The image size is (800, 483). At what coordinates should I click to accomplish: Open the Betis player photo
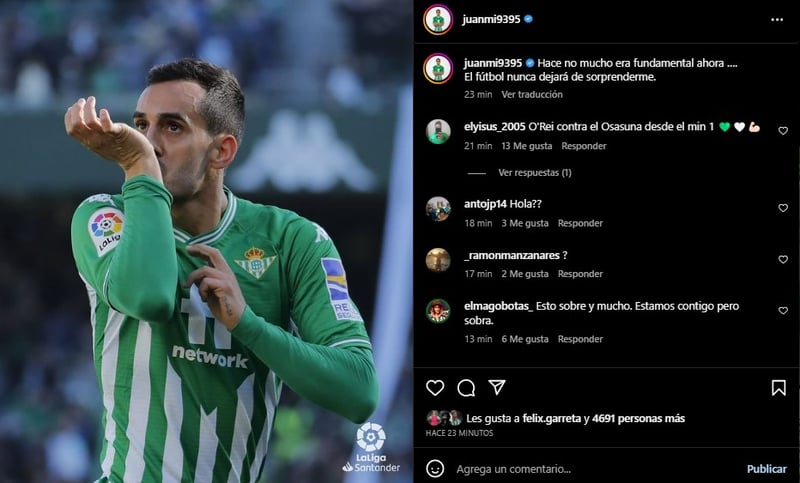[x=206, y=241]
